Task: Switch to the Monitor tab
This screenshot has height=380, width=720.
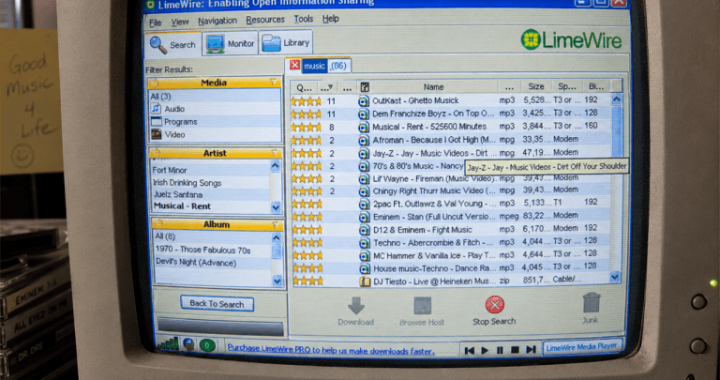Action: click(x=231, y=44)
